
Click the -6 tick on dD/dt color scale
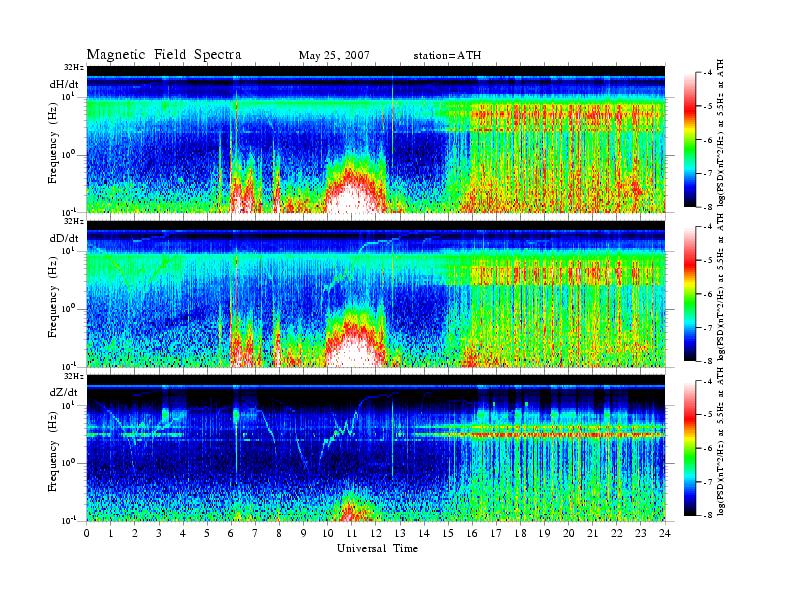pyautogui.click(x=709, y=294)
